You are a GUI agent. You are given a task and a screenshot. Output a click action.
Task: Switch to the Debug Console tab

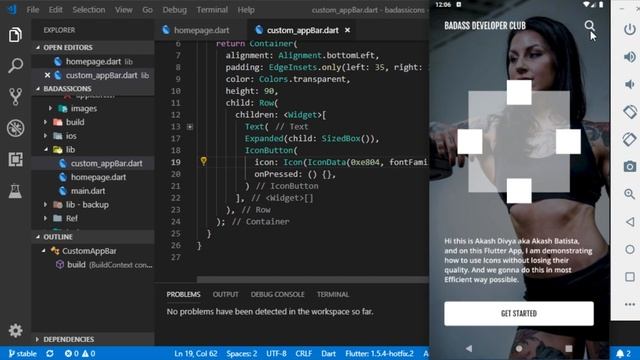click(x=277, y=294)
